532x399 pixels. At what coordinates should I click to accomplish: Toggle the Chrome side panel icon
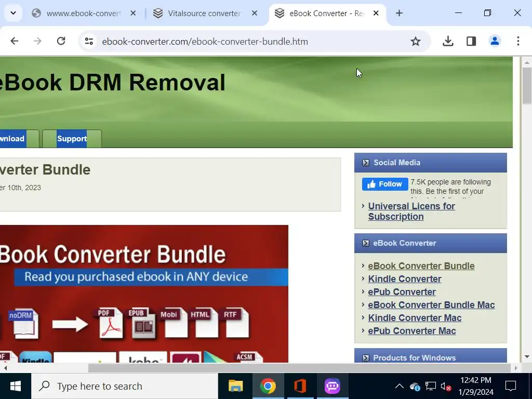coord(471,41)
